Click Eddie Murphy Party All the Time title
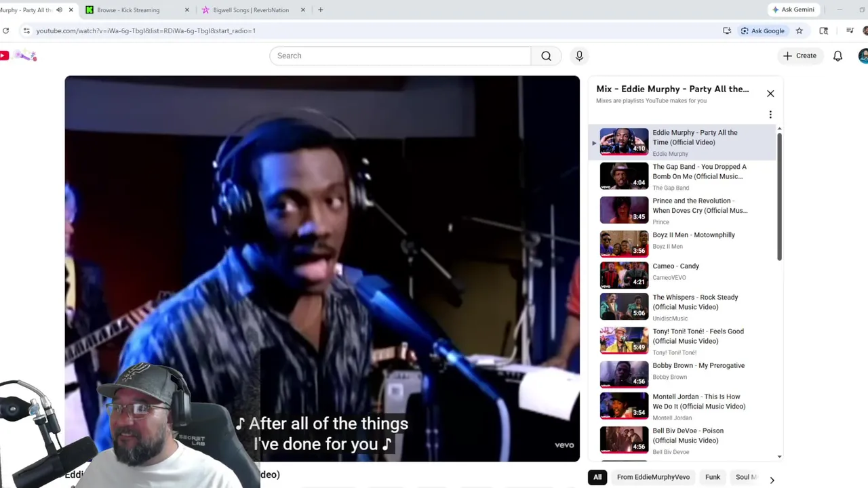 click(694, 138)
